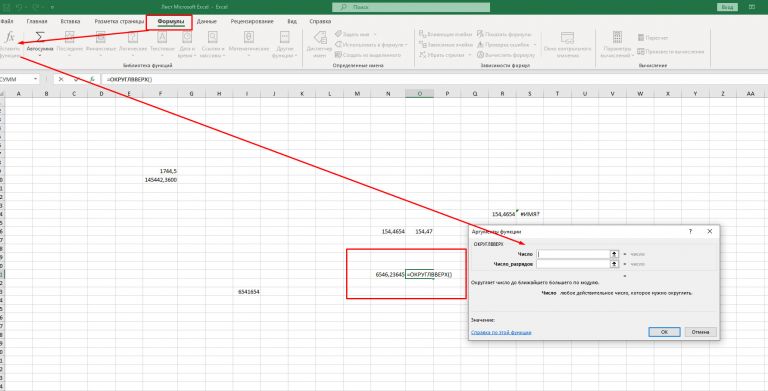Confirm the dialog with the OK button
The width and height of the screenshot is (768, 391).
click(664, 332)
